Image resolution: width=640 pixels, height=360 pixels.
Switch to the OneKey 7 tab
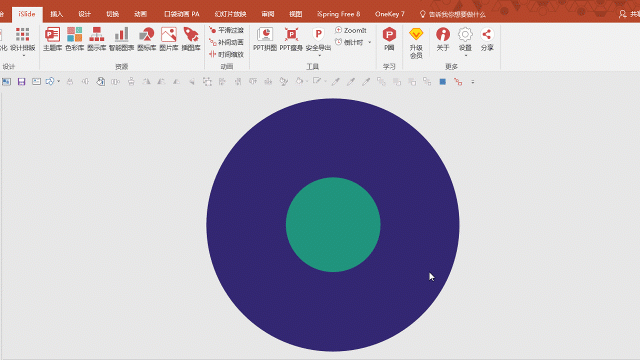tap(390, 14)
